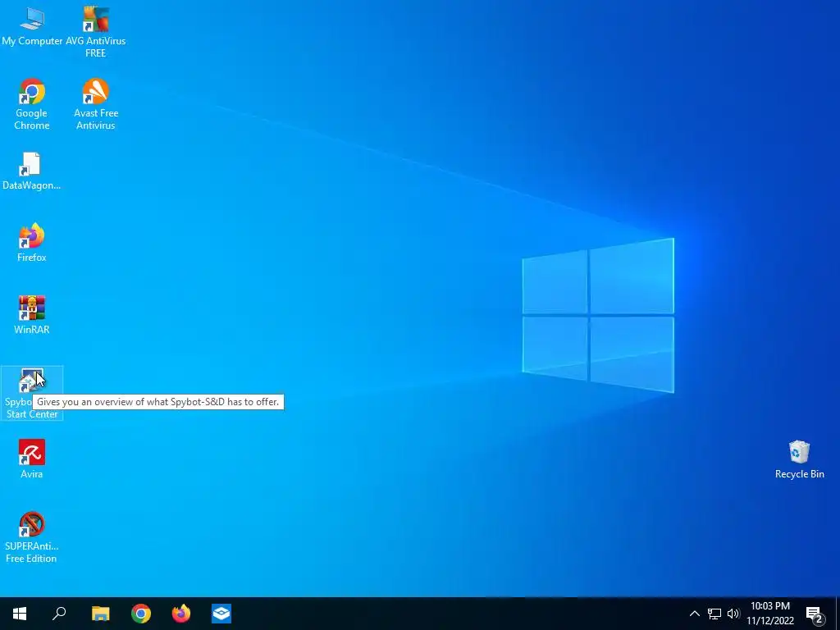This screenshot has height=630, width=840.
Task: Open the Windows Start menu
Action: (x=20, y=614)
